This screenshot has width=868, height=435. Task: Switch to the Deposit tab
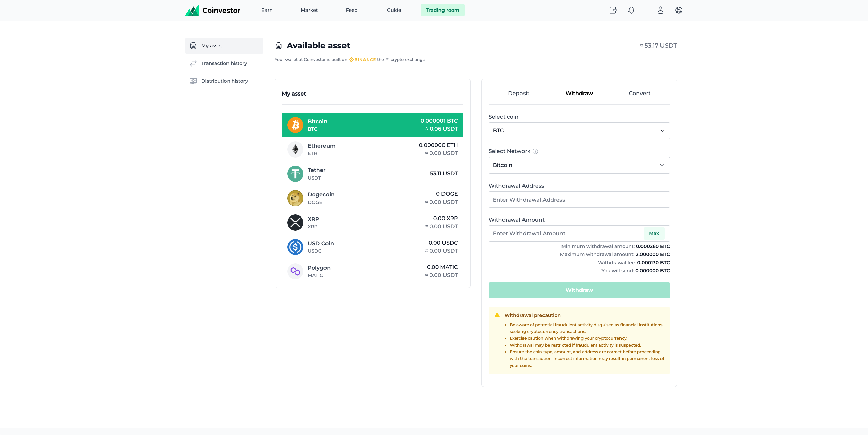coord(518,93)
